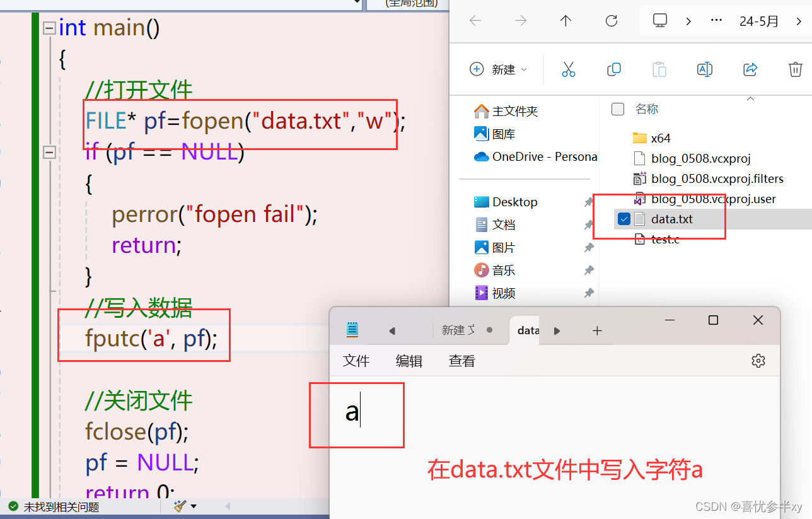Click the Delete trash icon in Explorer

pyautogui.click(x=796, y=69)
